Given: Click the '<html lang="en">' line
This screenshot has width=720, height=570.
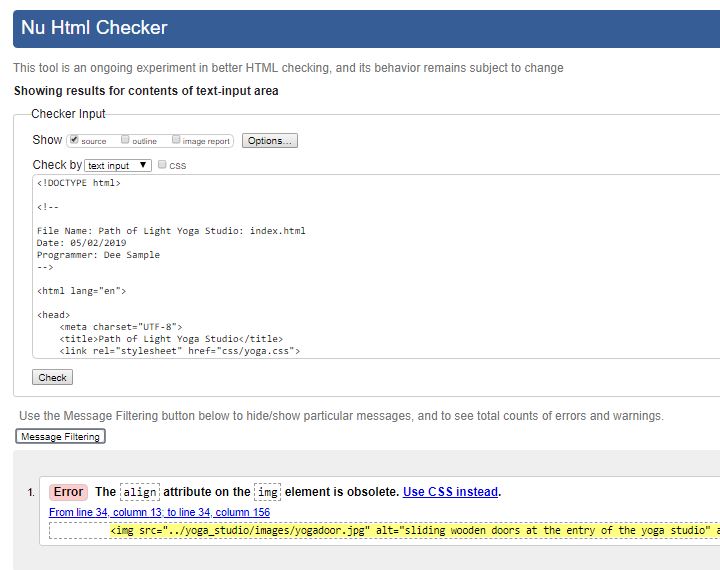Looking at the screenshot, I should [x=81, y=291].
